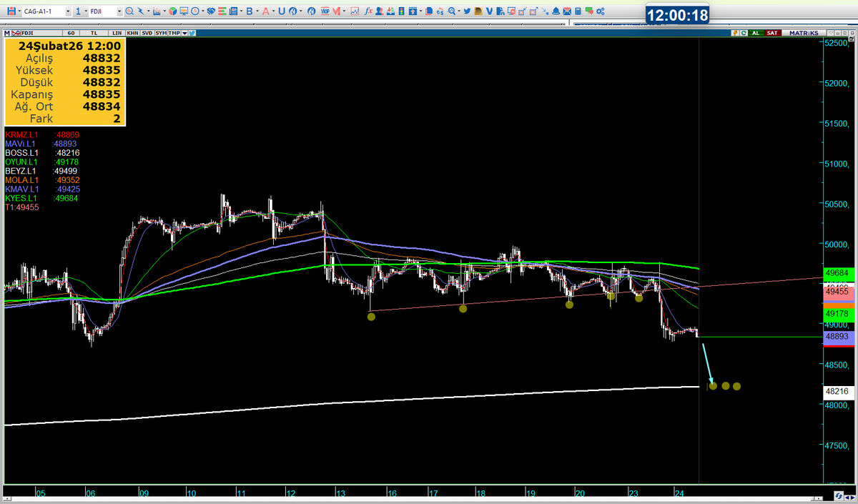The image size is (858, 504).
Task: Click the red SAT sell button
Action: click(771, 33)
